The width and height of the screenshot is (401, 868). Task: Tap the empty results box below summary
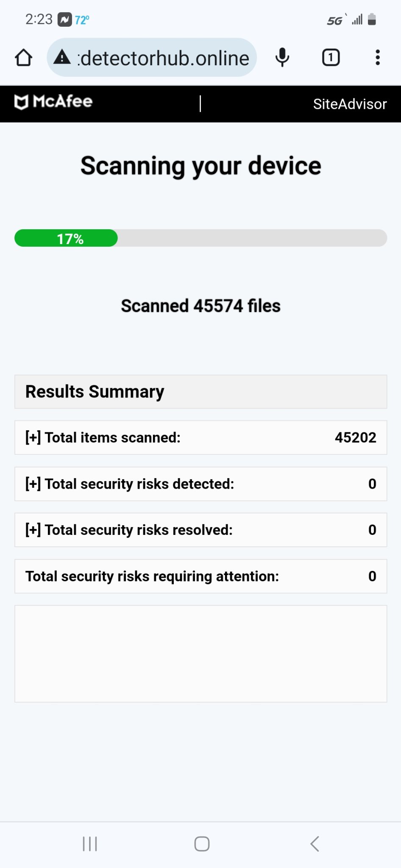click(201, 654)
